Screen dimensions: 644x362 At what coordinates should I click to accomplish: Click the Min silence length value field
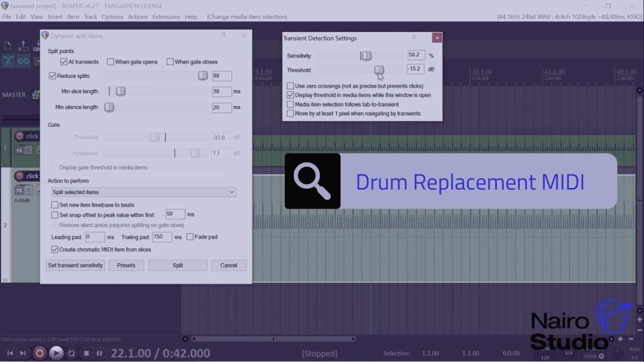[222, 108]
